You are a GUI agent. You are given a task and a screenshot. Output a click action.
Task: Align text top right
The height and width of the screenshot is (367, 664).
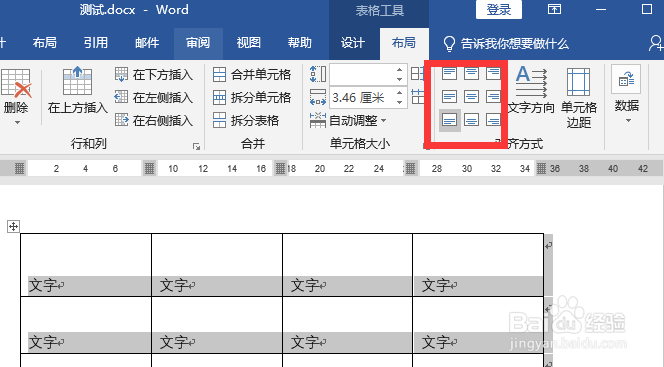click(x=493, y=74)
